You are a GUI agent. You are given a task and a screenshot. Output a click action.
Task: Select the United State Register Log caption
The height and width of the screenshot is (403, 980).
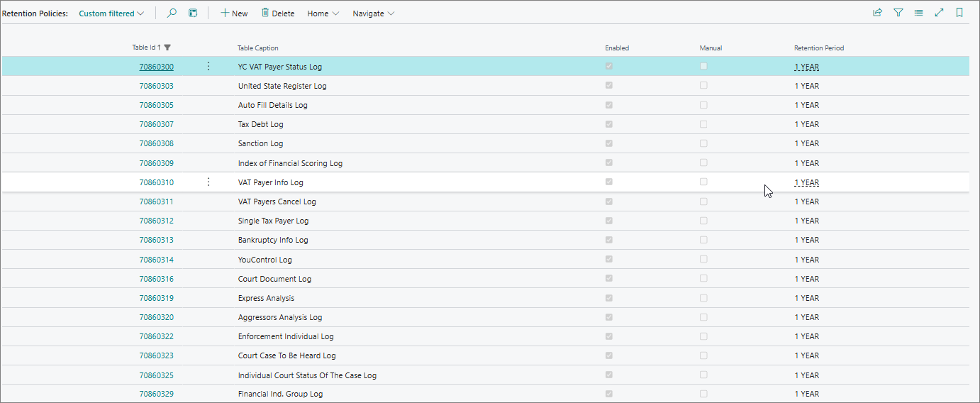tap(282, 86)
